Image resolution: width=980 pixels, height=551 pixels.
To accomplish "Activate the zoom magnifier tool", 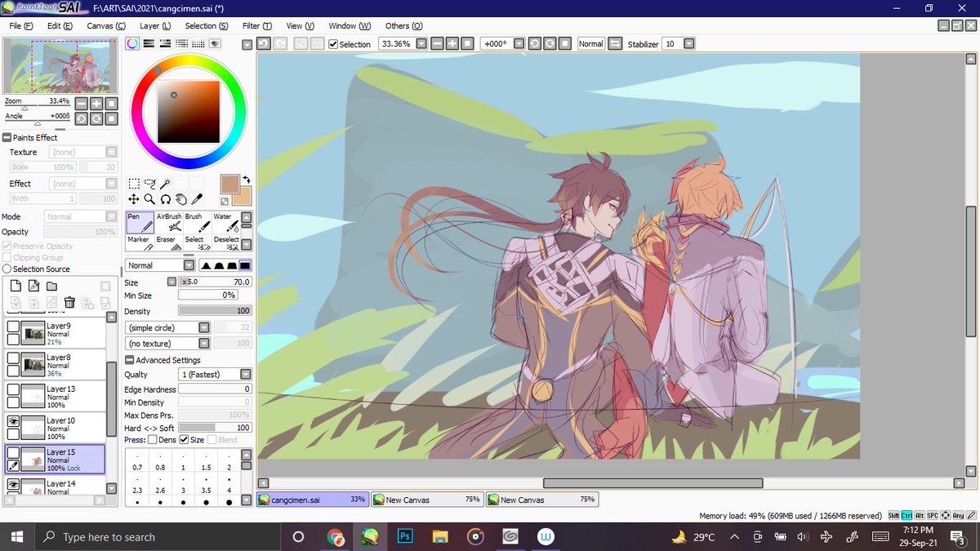I will pyautogui.click(x=149, y=199).
